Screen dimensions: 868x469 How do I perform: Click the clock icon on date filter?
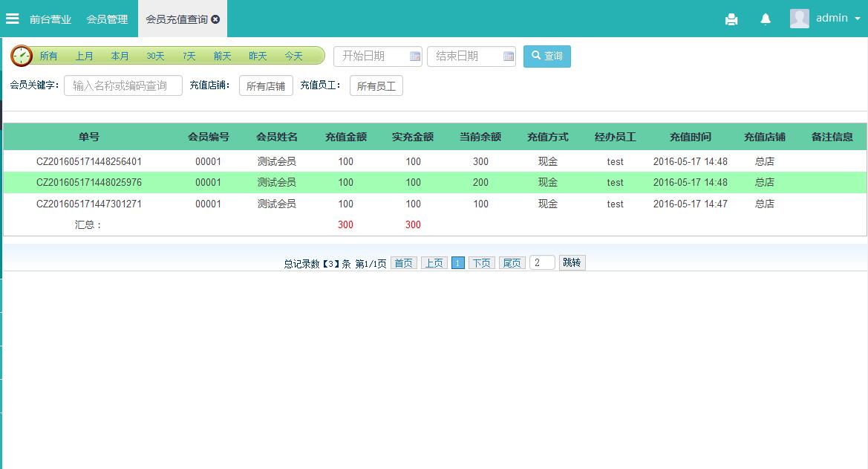[22, 56]
